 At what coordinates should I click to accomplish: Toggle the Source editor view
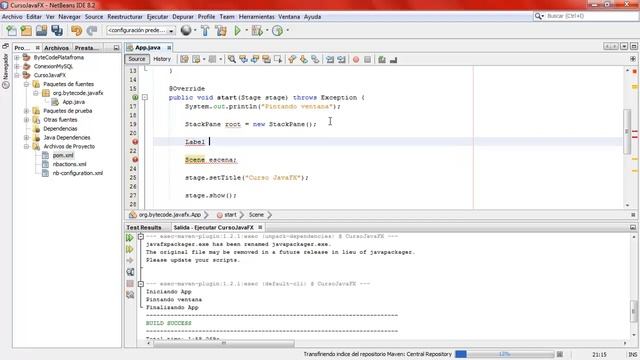pos(137,59)
